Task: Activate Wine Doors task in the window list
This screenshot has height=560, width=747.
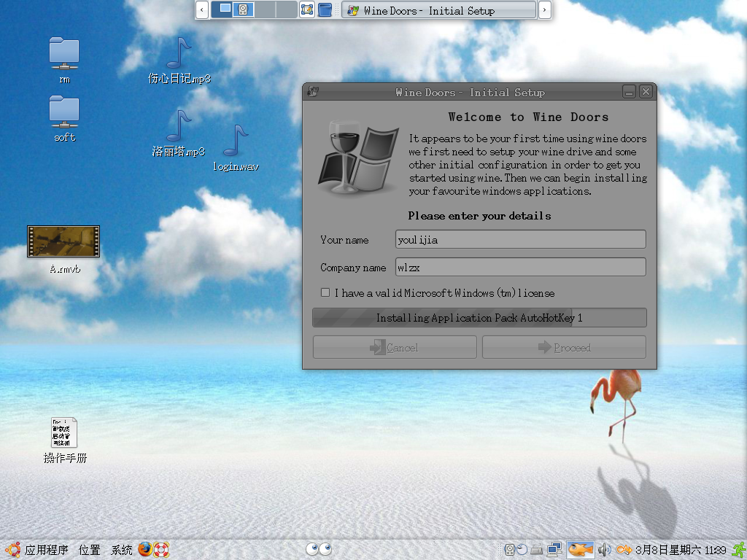Action: (x=439, y=10)
